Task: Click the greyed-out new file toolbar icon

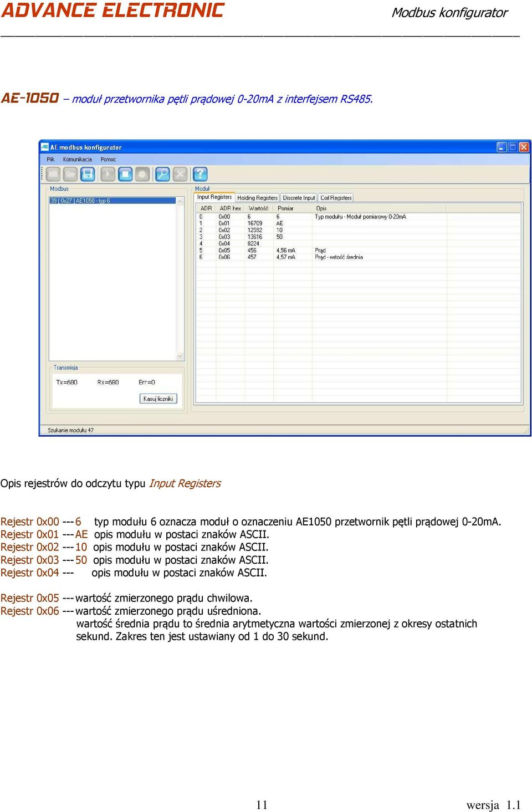Action: click(x=53, y=174)
